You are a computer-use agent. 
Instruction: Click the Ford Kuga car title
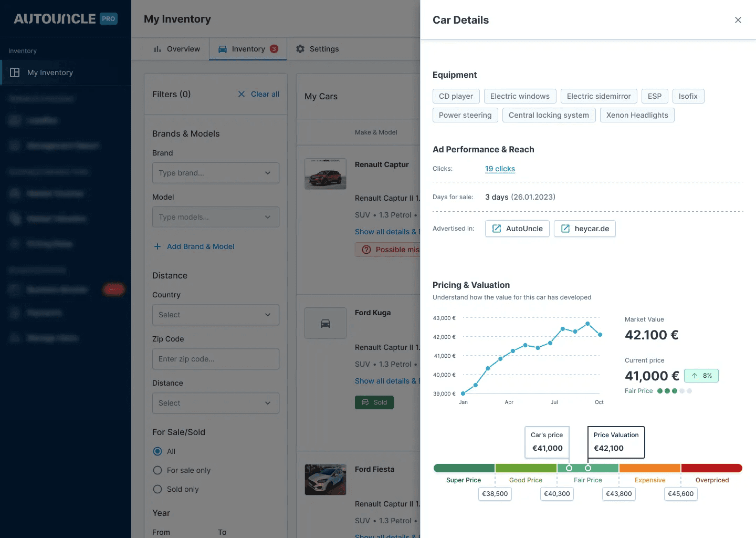[x=373, y=313]
